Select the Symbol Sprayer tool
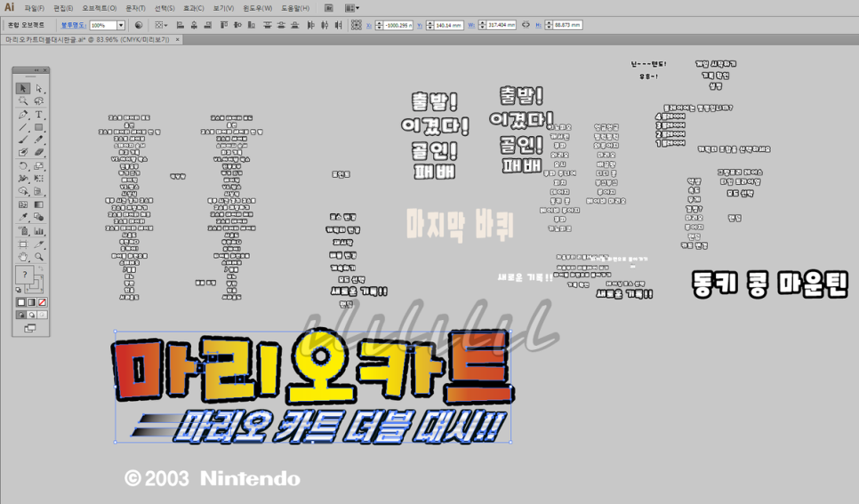This screenshot has height=504, width=859. pos(23,231)
